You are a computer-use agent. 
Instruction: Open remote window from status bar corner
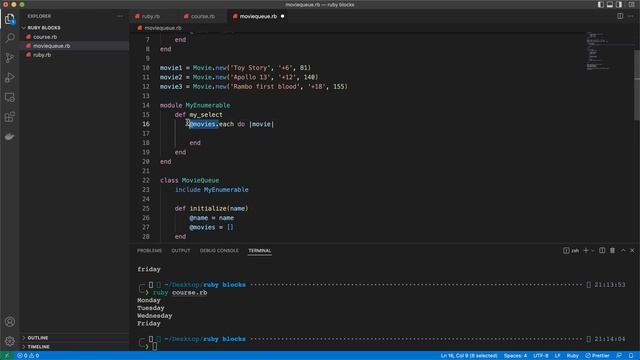pos(7,356)
